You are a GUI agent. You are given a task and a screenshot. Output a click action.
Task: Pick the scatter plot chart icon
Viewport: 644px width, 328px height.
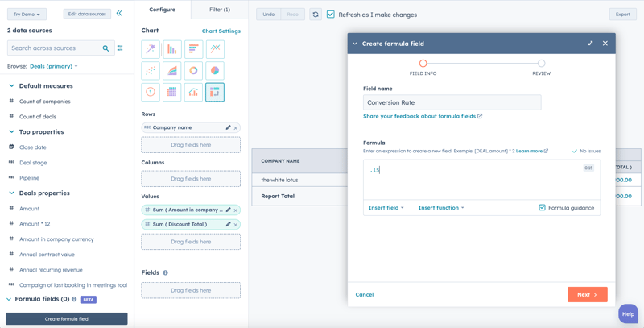pos(151,71)
